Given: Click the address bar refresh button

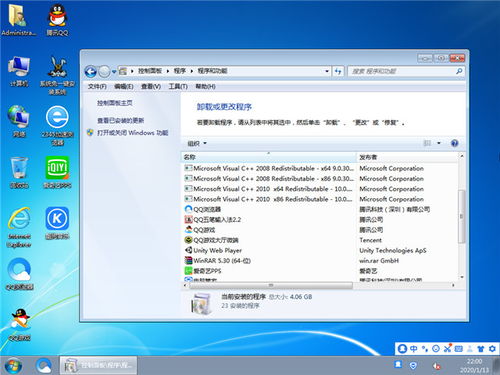Looking at the screenshot, I should tap(338, 71).
